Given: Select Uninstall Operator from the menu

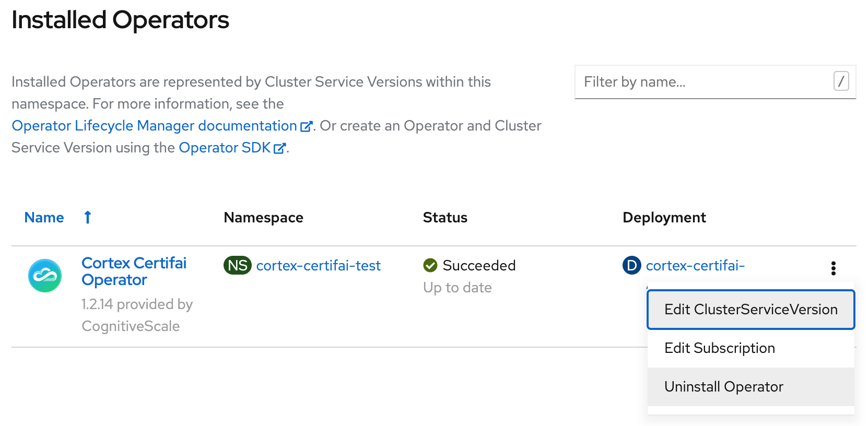Looking at the screenshot, I should click(x=751, y=387).
